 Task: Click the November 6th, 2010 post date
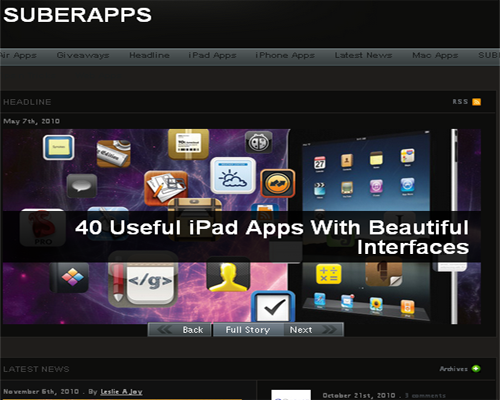[x=41, y=392]
